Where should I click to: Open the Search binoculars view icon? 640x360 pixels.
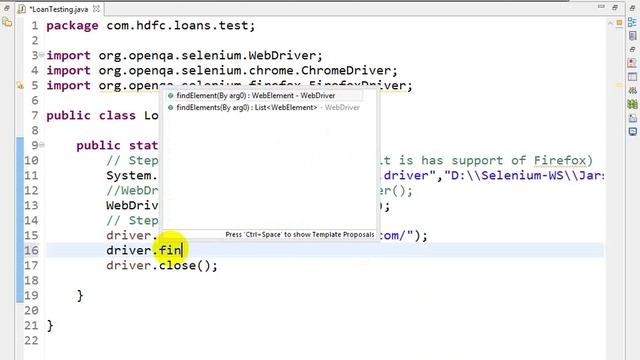[x=632, y=90]
